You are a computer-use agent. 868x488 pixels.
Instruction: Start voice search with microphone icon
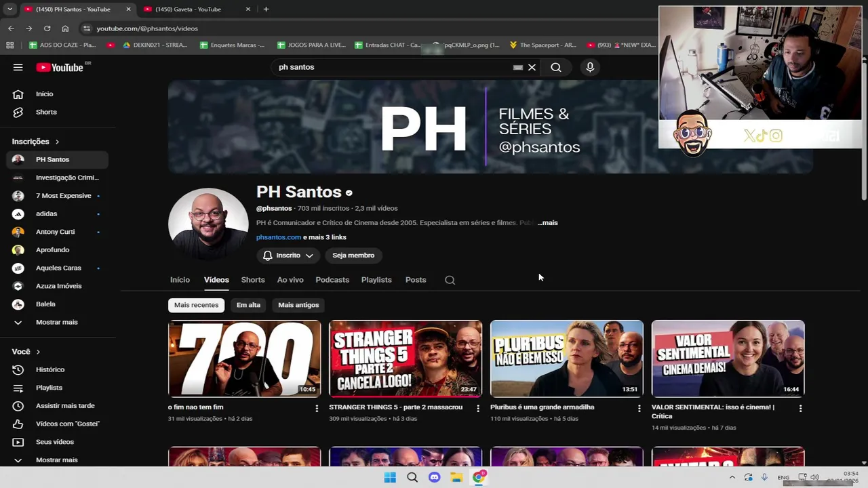590,67
